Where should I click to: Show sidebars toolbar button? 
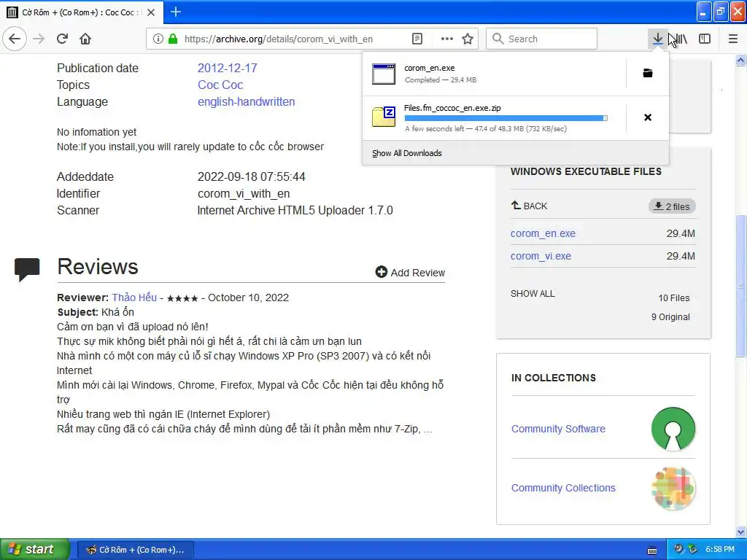pos(705,39)
